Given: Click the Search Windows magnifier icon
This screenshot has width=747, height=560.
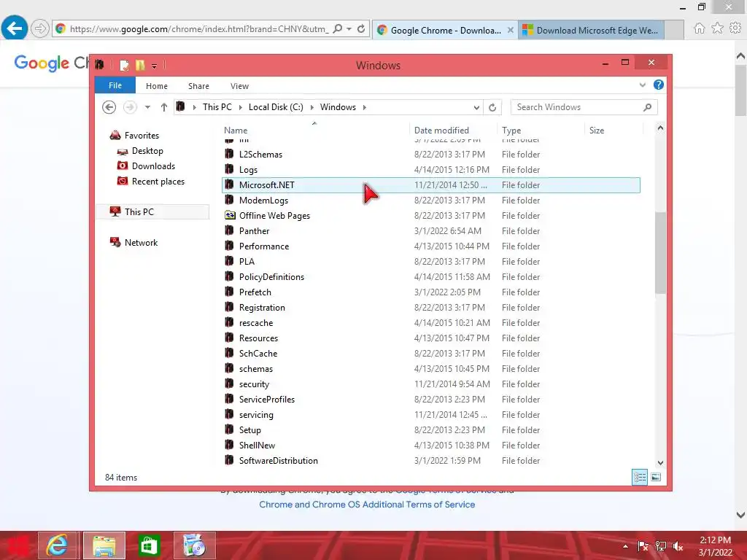Looking at the screenshot, I should (647, 107).
